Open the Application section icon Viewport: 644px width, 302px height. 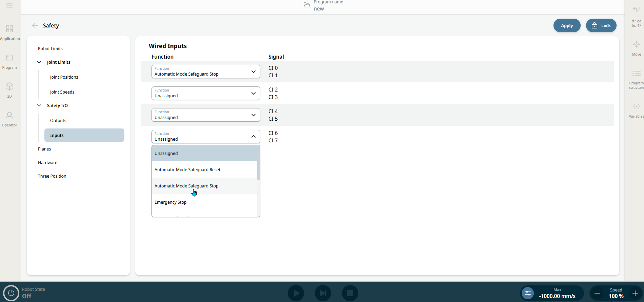9,29
